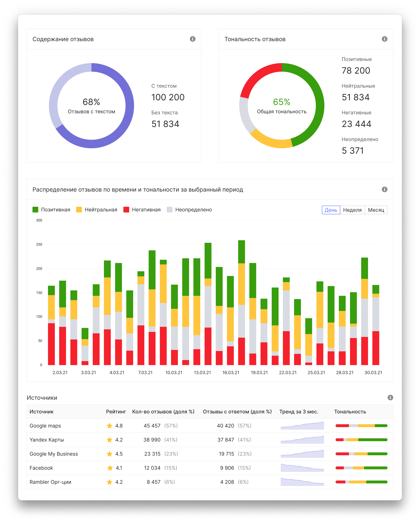
Task: Sort table by Рейтинг column header
Action: tap(116, 412)
